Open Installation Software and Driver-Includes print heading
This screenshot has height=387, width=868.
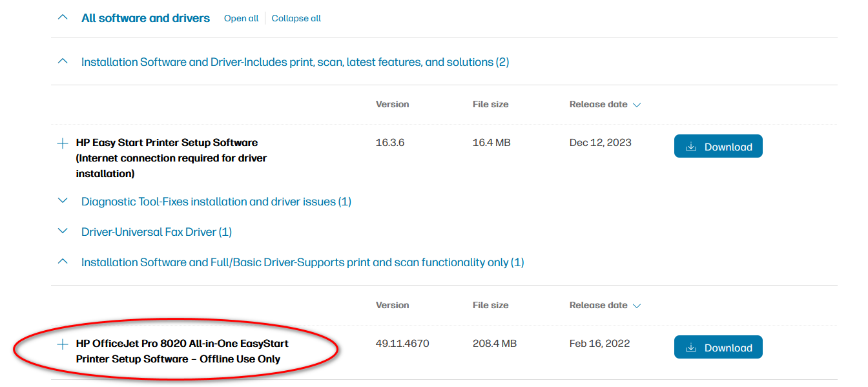(x=295, y=62)
